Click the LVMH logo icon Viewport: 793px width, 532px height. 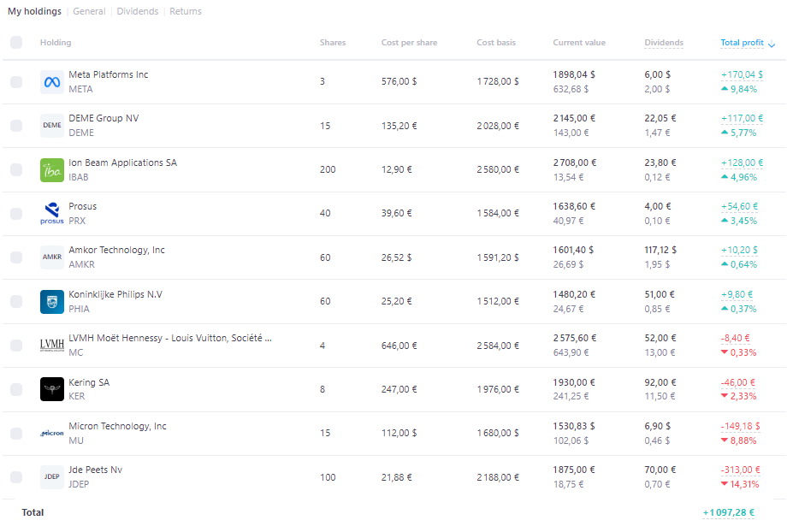click(x=52, y=345)
